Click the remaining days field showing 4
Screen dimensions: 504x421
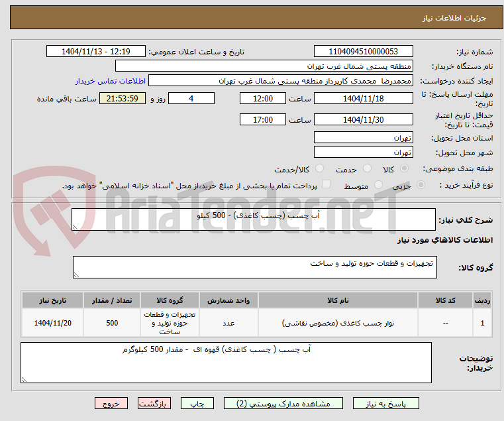click(x=191, y=99)
